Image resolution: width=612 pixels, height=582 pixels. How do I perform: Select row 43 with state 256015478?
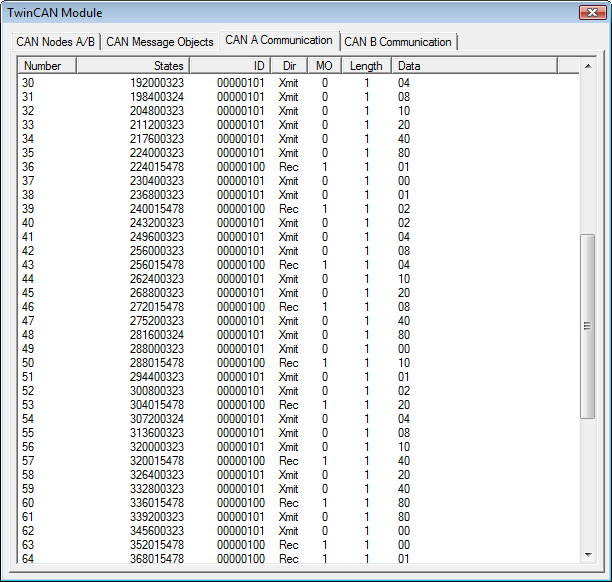coord(28,265)
